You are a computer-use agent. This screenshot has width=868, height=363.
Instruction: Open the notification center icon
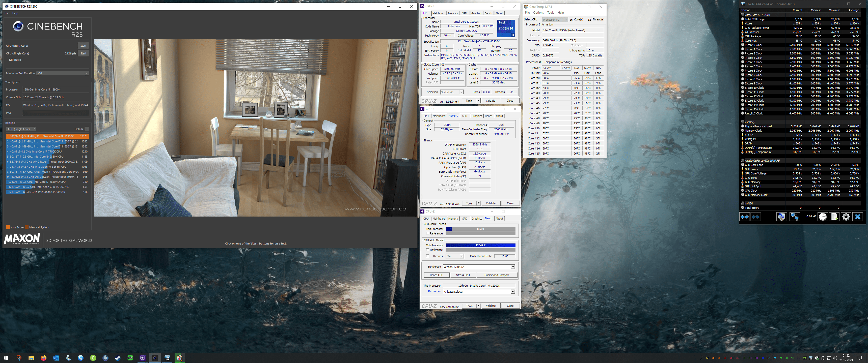click(x=860, y=358)
